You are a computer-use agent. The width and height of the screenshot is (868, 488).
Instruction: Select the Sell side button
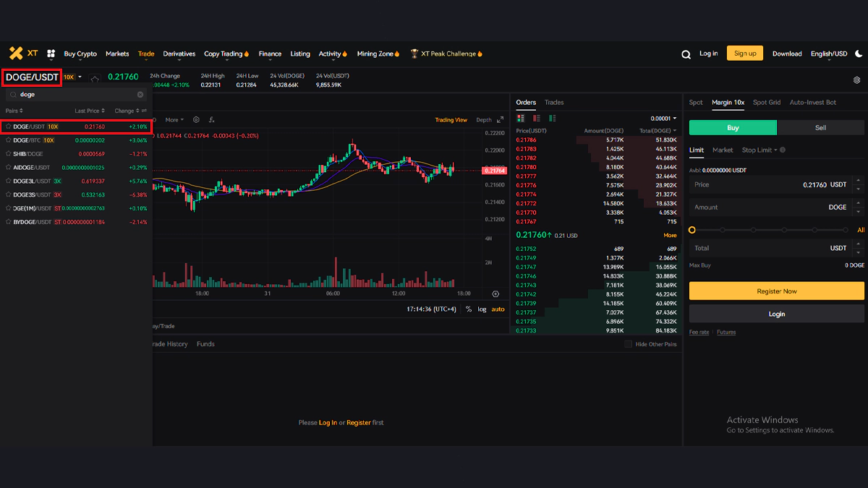[820, 128]
